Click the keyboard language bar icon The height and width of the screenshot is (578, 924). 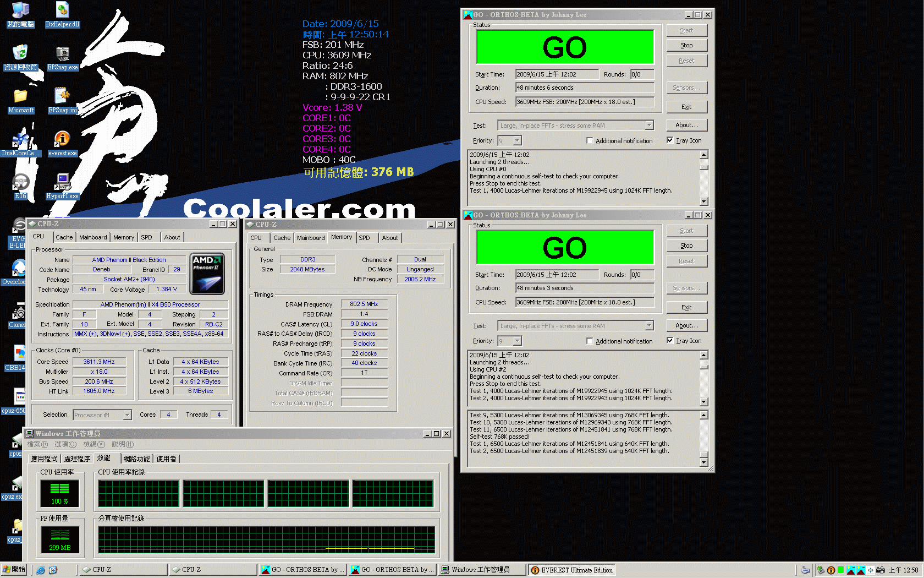coord(806,570)
